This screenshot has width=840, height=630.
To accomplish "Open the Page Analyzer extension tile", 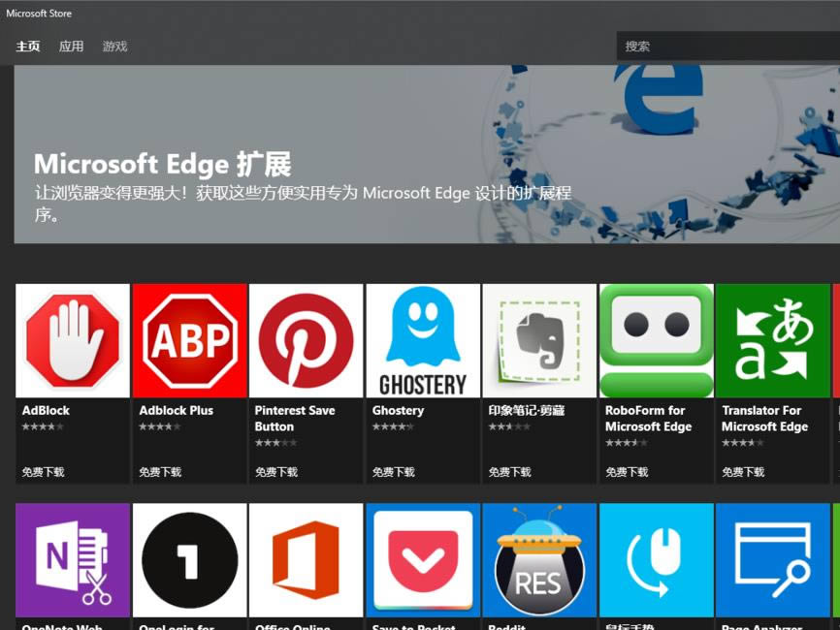I will pyautogui.click(x=772, y=559).
